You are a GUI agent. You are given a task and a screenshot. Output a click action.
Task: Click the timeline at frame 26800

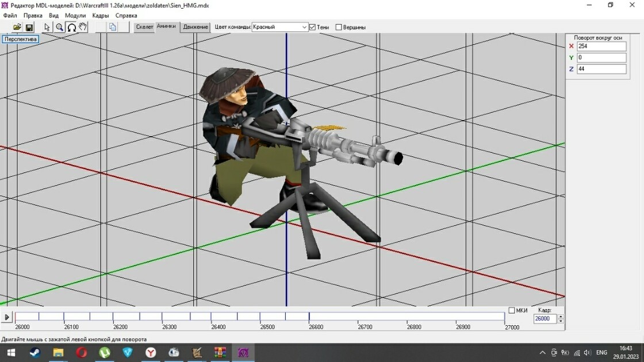tap(407, 317)
